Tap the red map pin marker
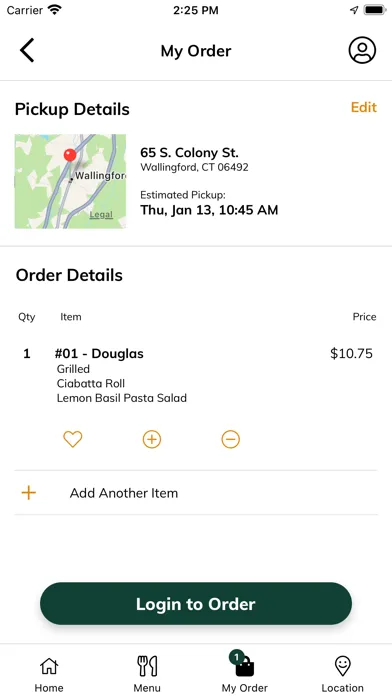 (x=70, y=155)
